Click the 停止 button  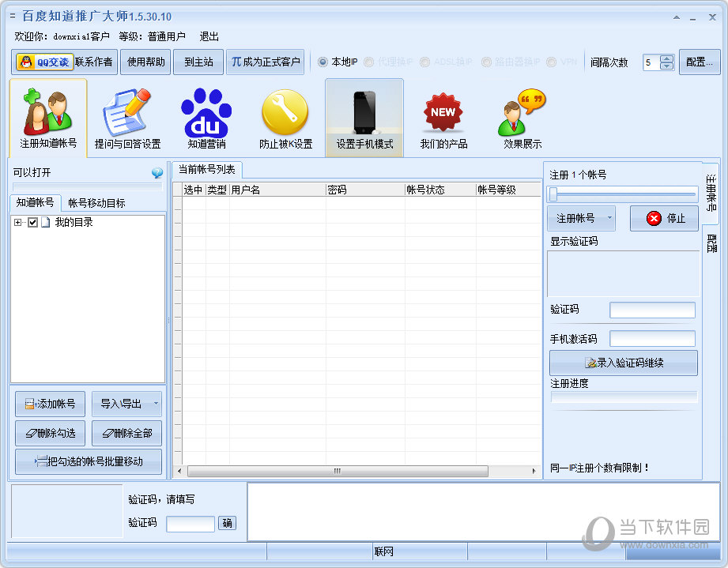pos(664,218)
